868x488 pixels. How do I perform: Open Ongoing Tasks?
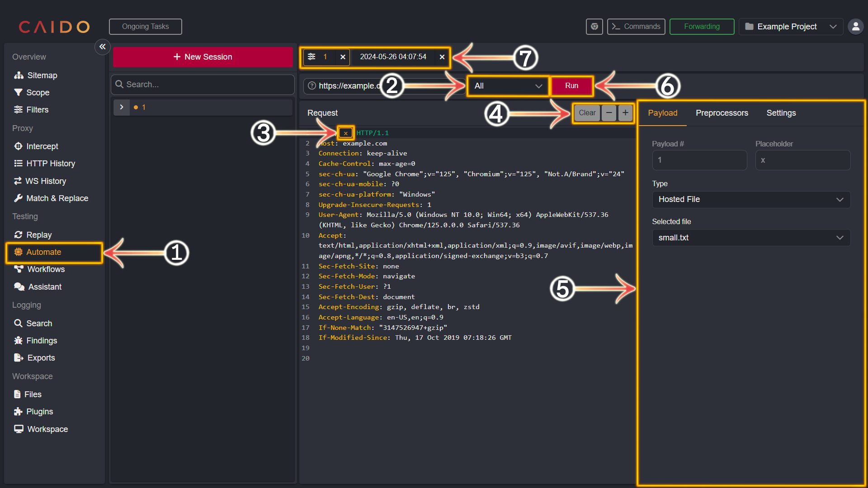point(145,27)
